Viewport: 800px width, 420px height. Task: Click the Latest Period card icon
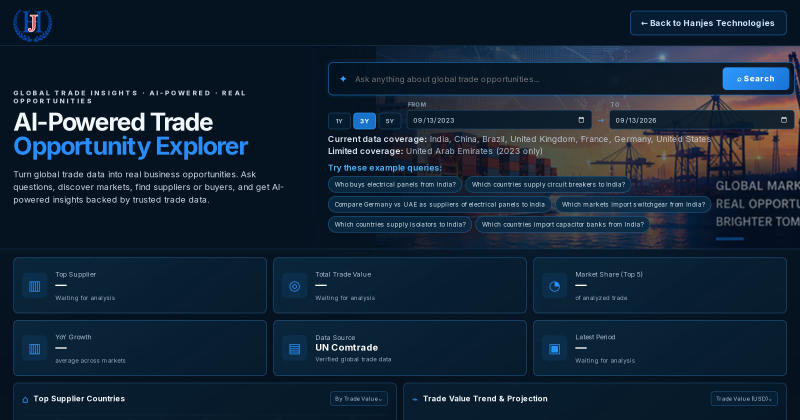coord(555,349)
